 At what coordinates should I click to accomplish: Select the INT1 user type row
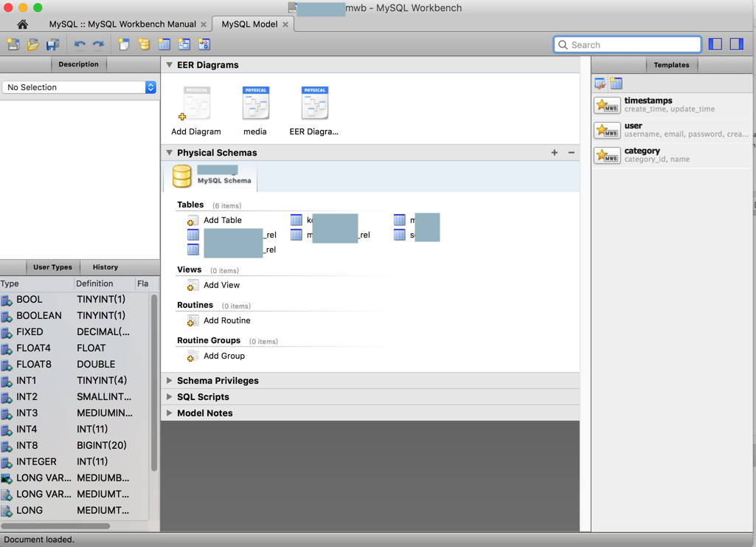point(74,381)
